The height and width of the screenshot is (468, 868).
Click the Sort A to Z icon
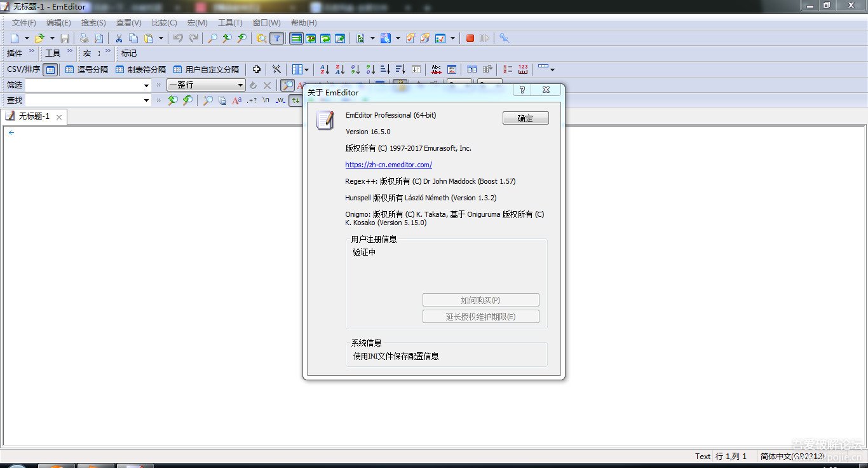tap(325, 69)
